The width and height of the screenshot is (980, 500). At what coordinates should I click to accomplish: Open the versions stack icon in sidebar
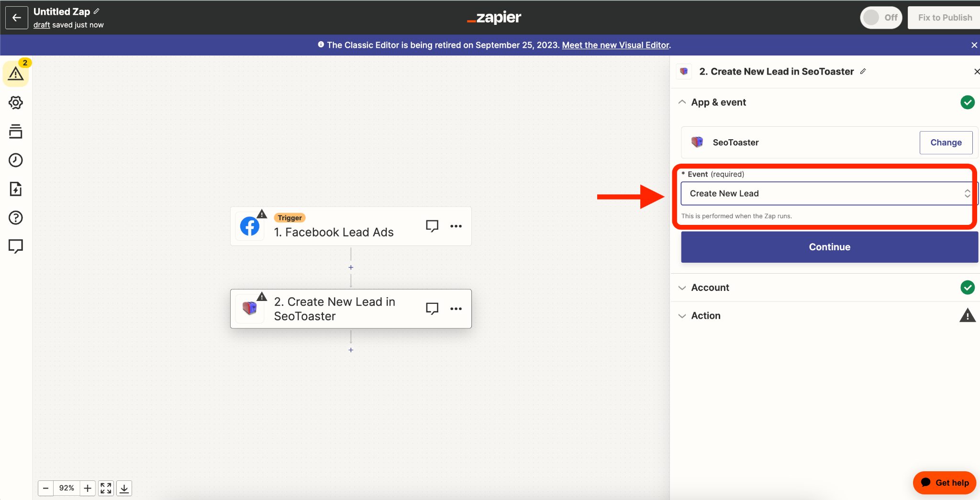pos(16,131)
